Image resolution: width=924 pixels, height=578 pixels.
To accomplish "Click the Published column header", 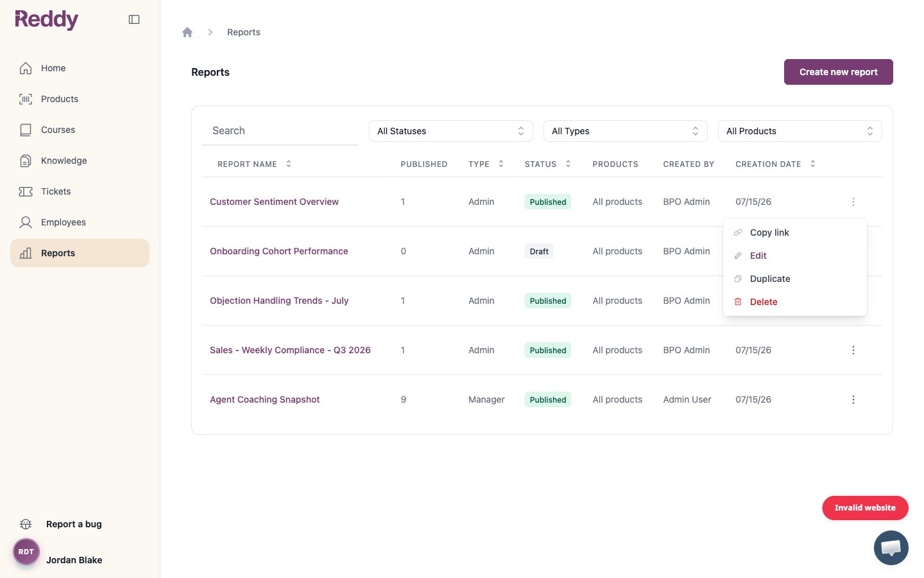I will [x=424, y=164].
